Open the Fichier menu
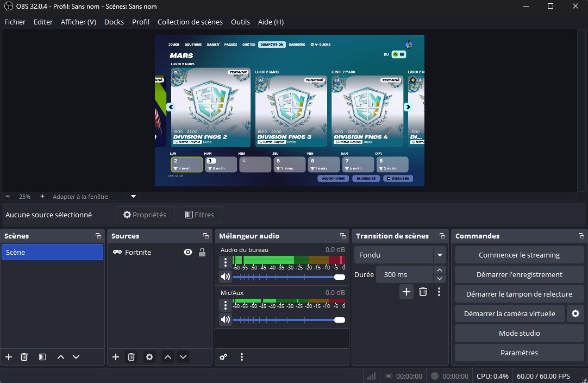The height and width of the screenshot is (383, 588). [15, 22]
